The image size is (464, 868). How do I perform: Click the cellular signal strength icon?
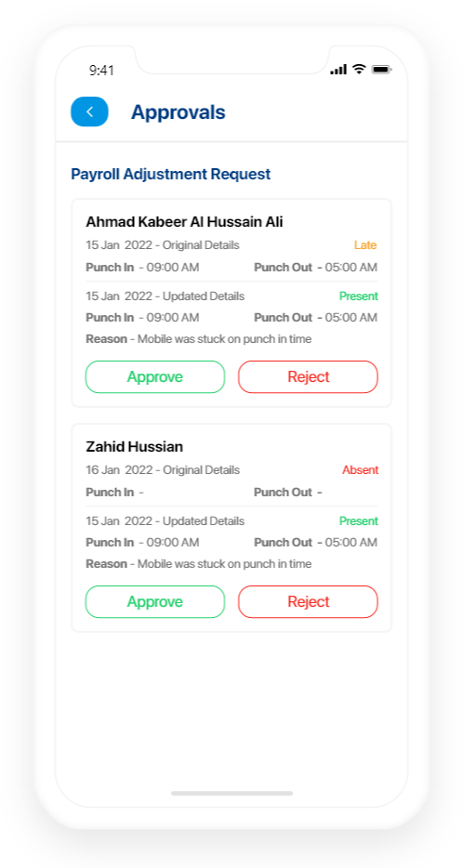pos(338,70)
